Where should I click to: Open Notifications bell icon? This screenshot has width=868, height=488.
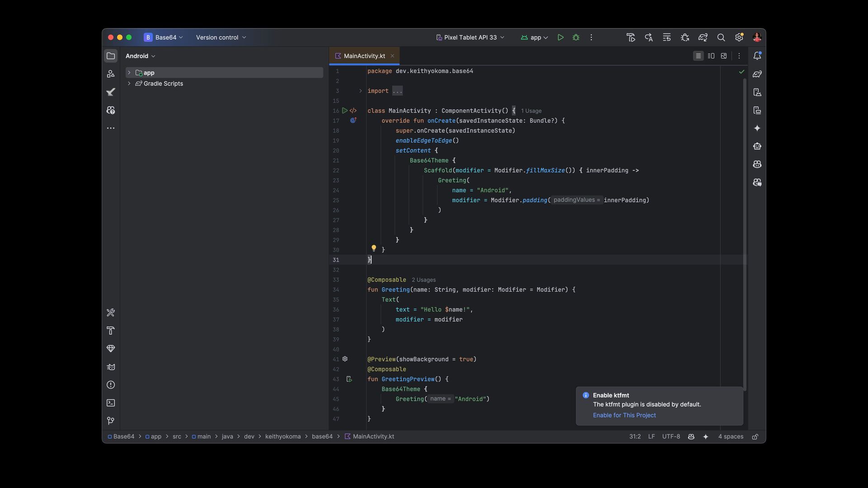(x=757, y=56)
